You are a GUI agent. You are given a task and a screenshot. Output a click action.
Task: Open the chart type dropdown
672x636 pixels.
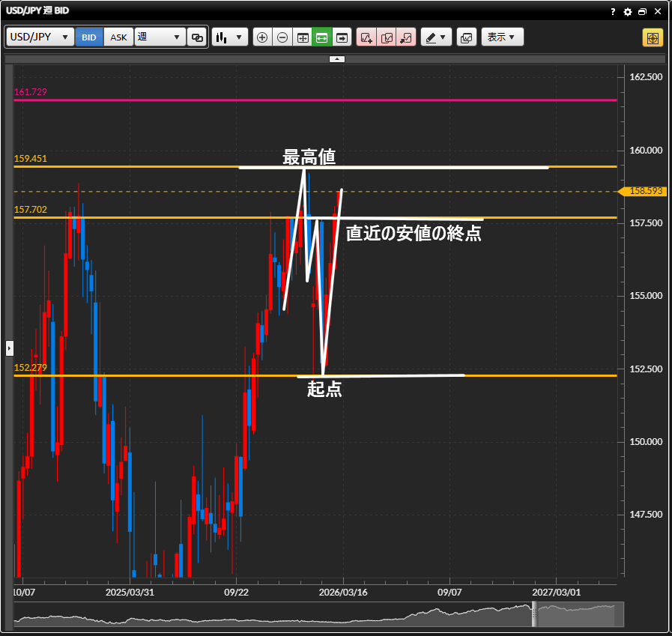coord(230,37)
